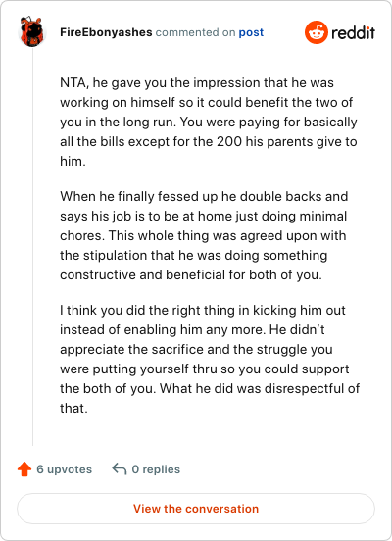Click the "reddit" wordmark text
392x541 pixels.
353,32
